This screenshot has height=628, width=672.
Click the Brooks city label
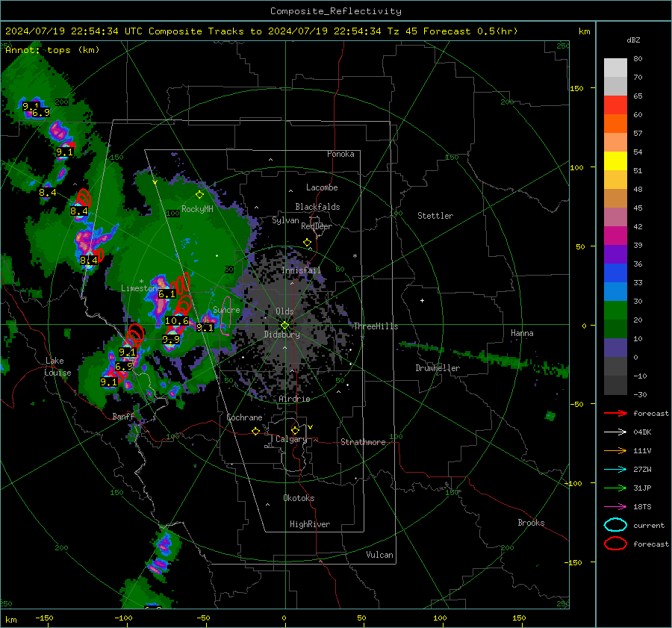(x=531, y=523)
